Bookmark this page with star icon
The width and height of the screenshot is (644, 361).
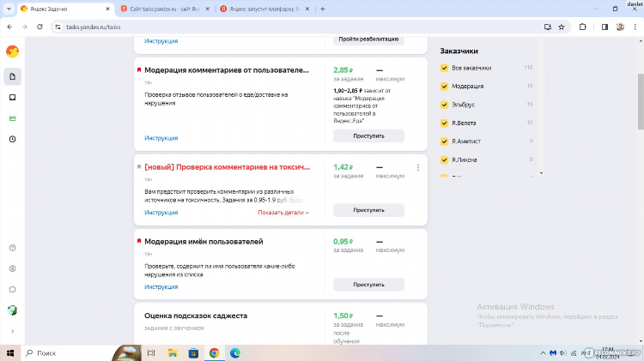pos(562,27)
